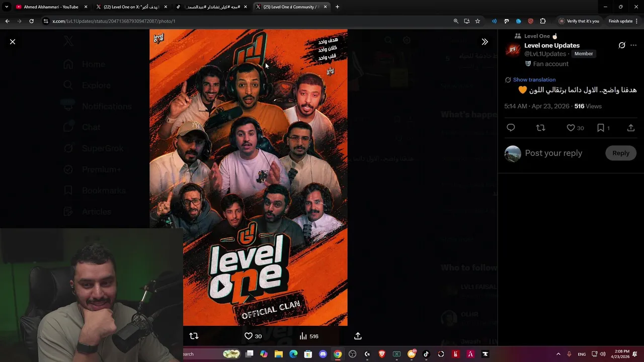Select the (25) Level One Community tab
This screenshot has height=362, width=644.
pos(291,7)
